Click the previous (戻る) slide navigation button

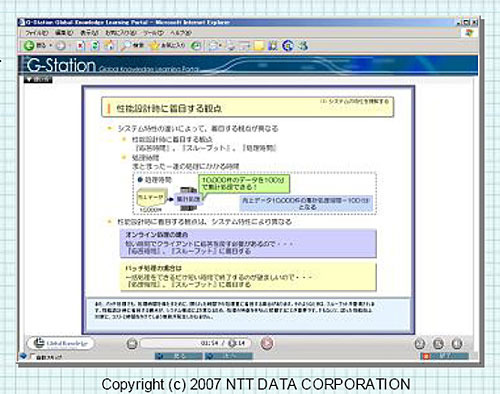point(178,356)
